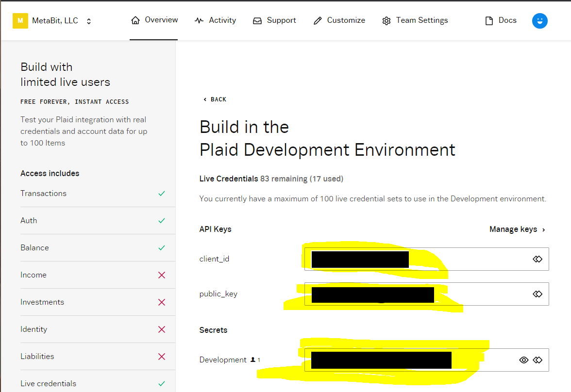Open Team Settings
Screen dimensions: 571x392
[415, 20]
